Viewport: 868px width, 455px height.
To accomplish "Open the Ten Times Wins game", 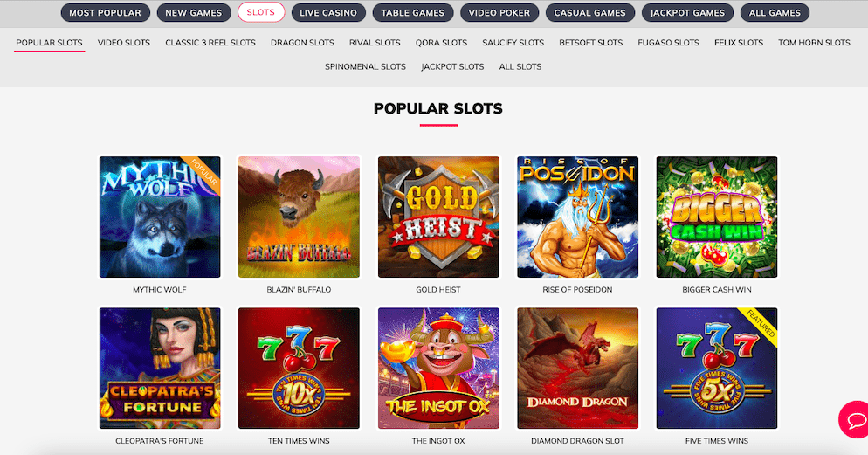I will click(299, 368).
